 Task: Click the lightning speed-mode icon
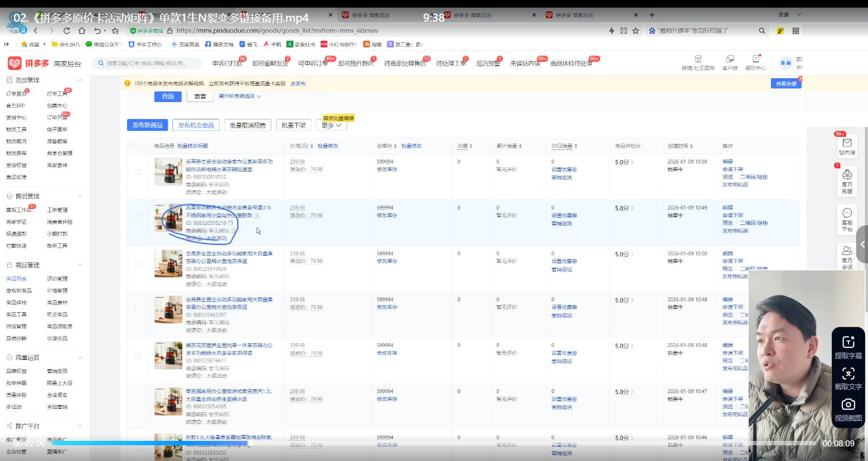[x=611, y=31]
